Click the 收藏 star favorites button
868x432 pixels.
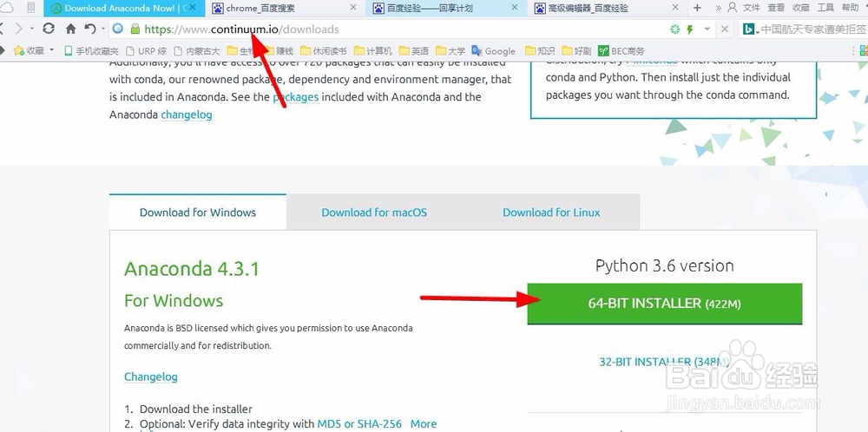[x=29, y=51]
